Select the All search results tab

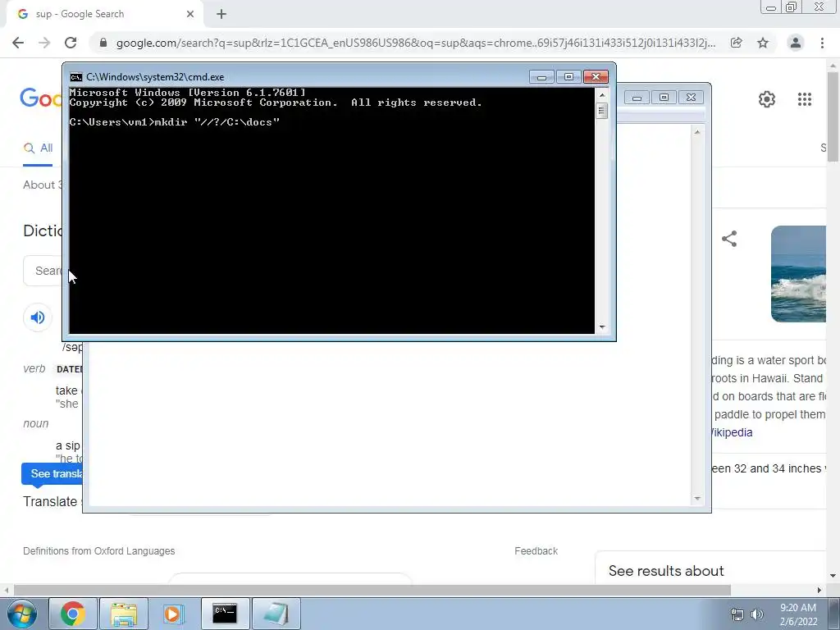click(38, 148)
